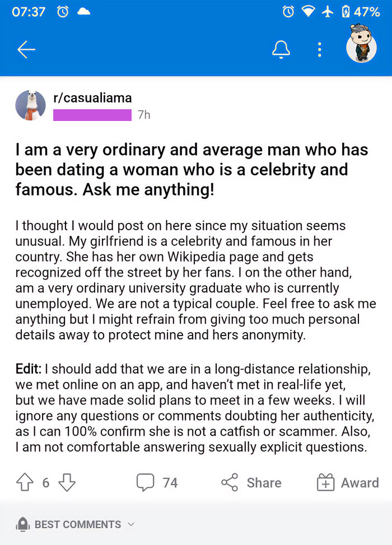Image resolution: width=392 pixels, height=545 pixels.
Task: Expand the BEST COMMENTS sort dropdown
Action: point(131,524)
